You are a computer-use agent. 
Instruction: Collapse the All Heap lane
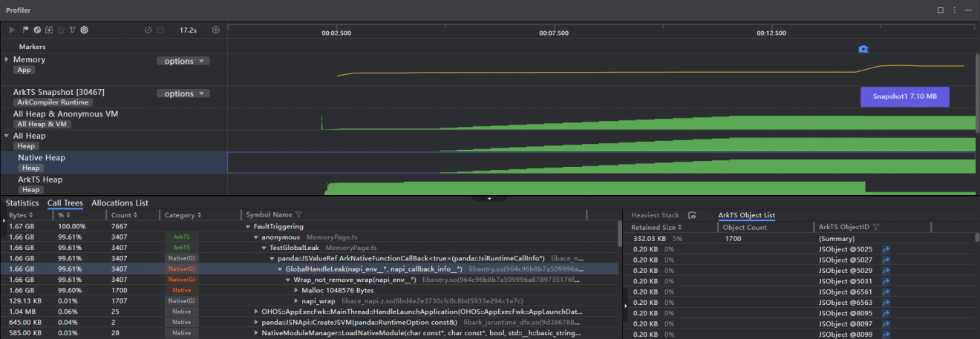coord(7,136)
